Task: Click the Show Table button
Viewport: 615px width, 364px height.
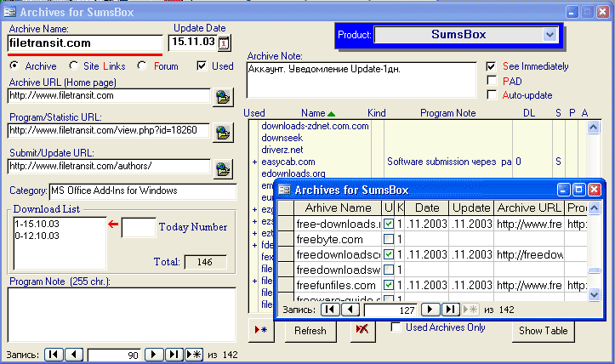Action: pos(543,331)
